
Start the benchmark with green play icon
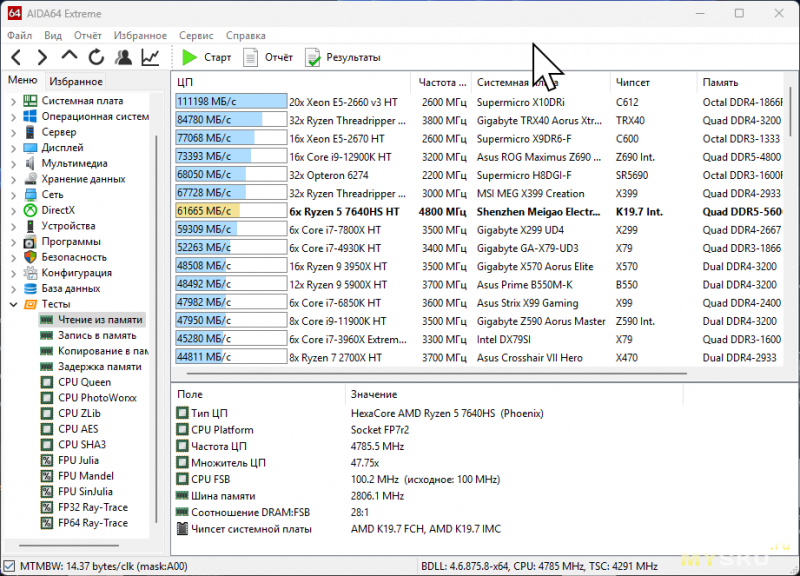tap(190, 57)
